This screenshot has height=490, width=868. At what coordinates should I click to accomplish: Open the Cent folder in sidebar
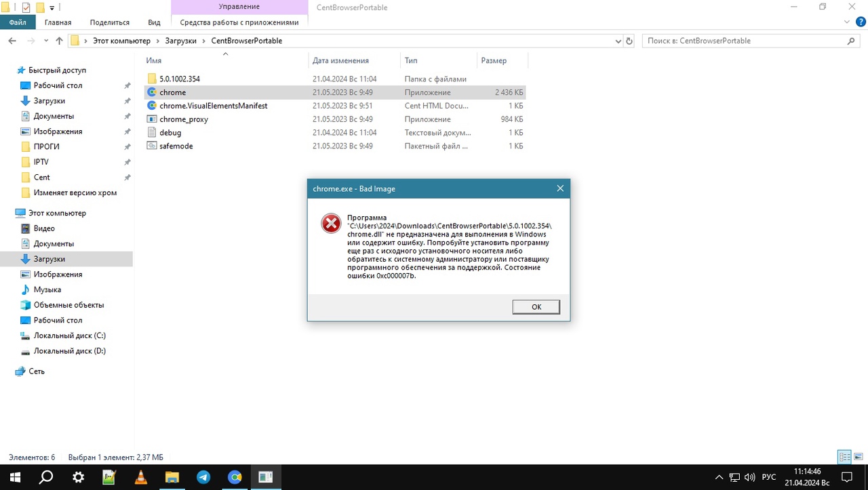42,177
